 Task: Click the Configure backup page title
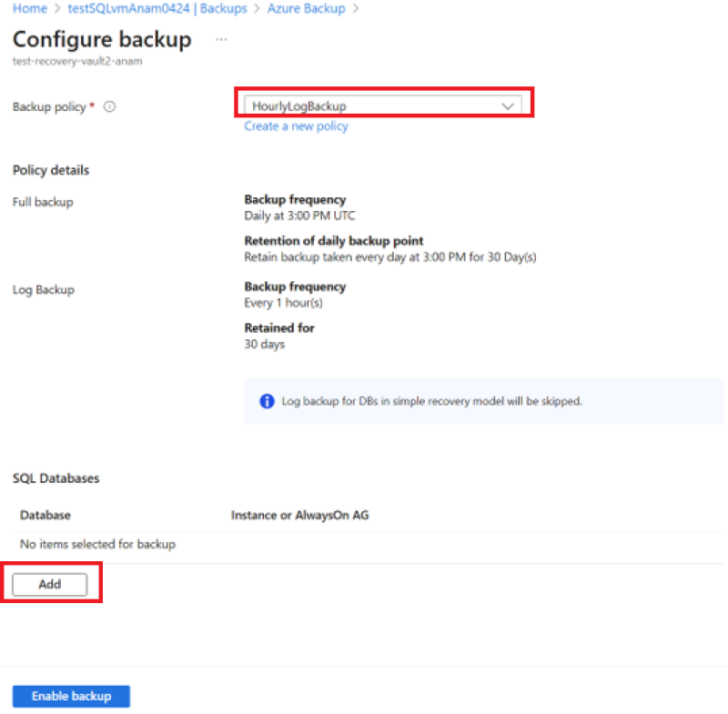click(102, 40)
